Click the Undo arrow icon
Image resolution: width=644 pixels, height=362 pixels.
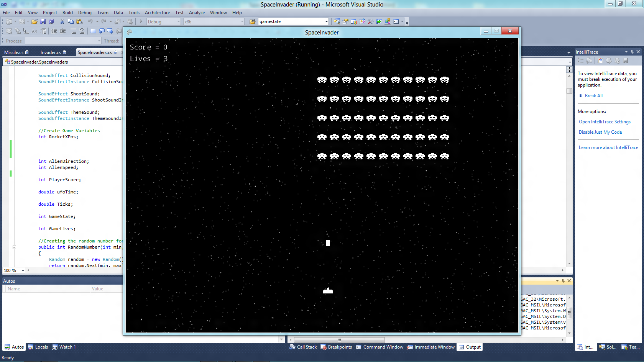pyautogui.click(x=90, y=21)
